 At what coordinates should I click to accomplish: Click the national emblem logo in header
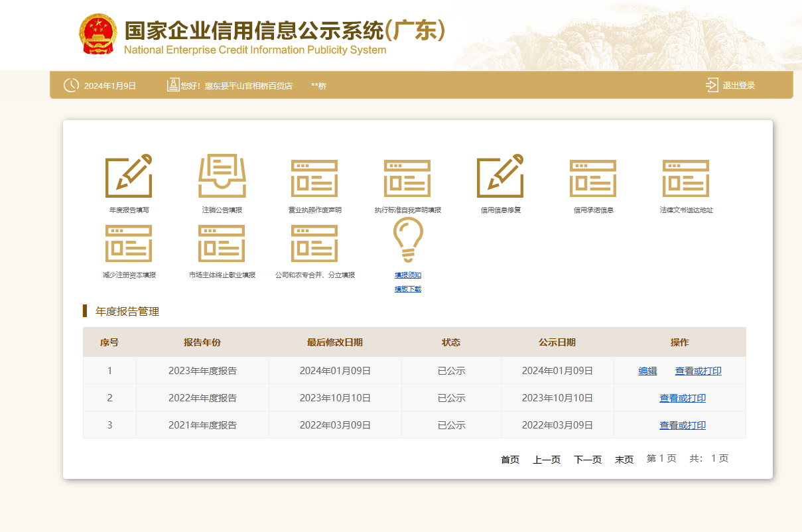point(98,34)
